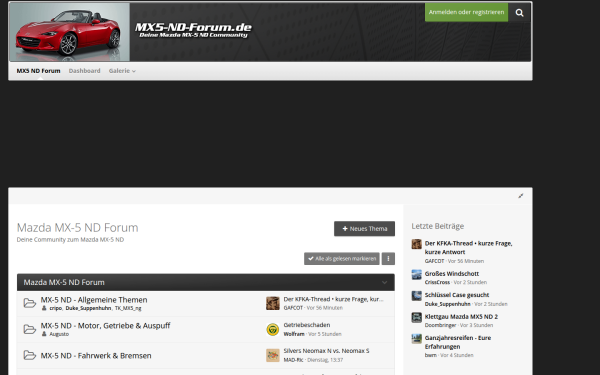Open moderator Augusto profile
The image size is (600, 375).
(59, 334)
